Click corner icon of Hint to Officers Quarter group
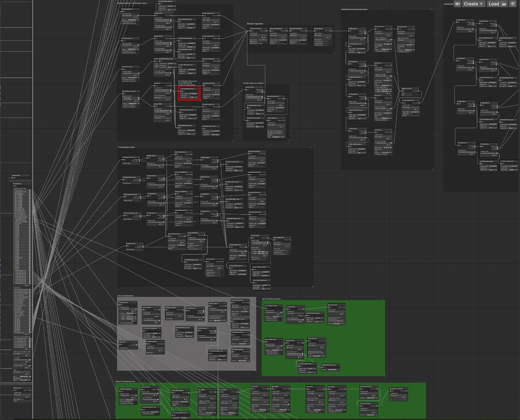Image resolution: width=520 pixels, height=420 pixels. click(x=383, y=299)
